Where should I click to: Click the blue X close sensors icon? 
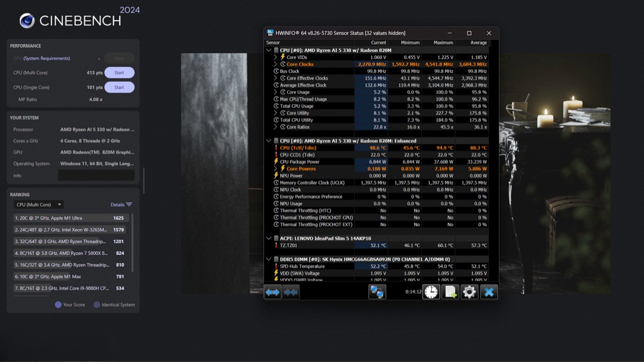point(489,292)
